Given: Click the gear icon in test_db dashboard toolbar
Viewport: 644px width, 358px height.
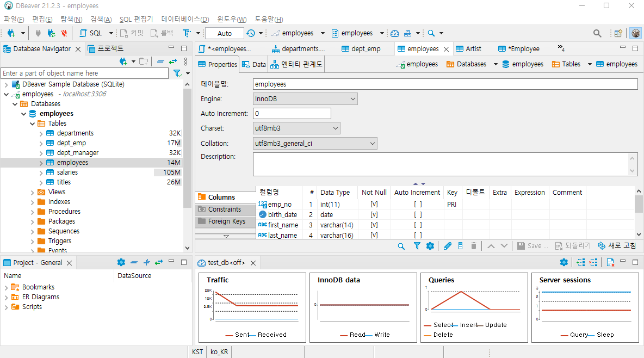Looking at the screenshot, I should pos(564,262).
